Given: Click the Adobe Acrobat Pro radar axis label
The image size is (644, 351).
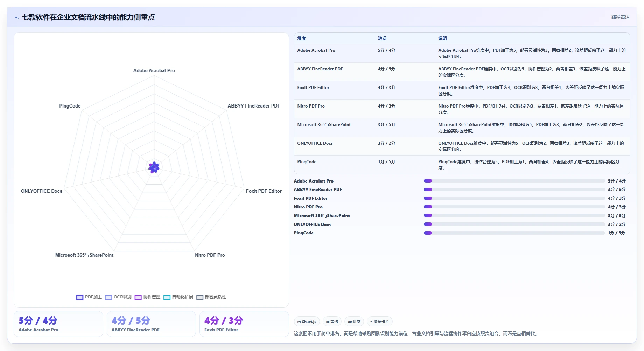Looking at the screenshot, I should point(154,70).
